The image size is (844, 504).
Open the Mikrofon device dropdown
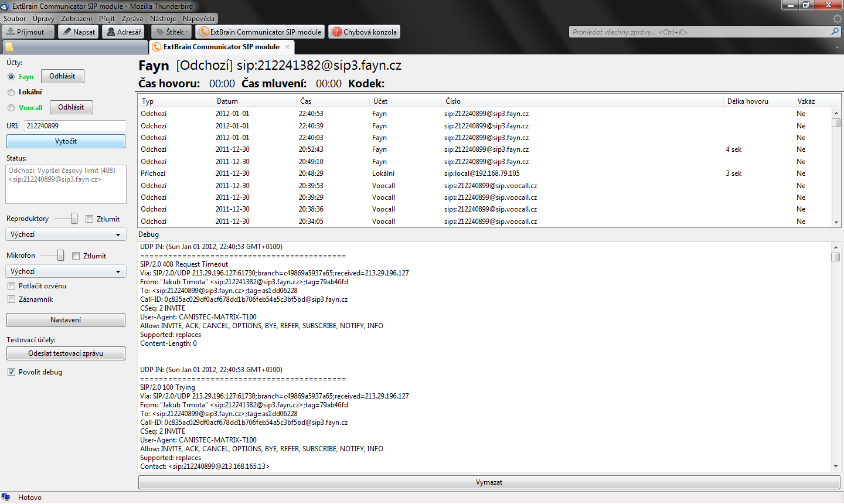pyautogui.click(x=66, y=271)
